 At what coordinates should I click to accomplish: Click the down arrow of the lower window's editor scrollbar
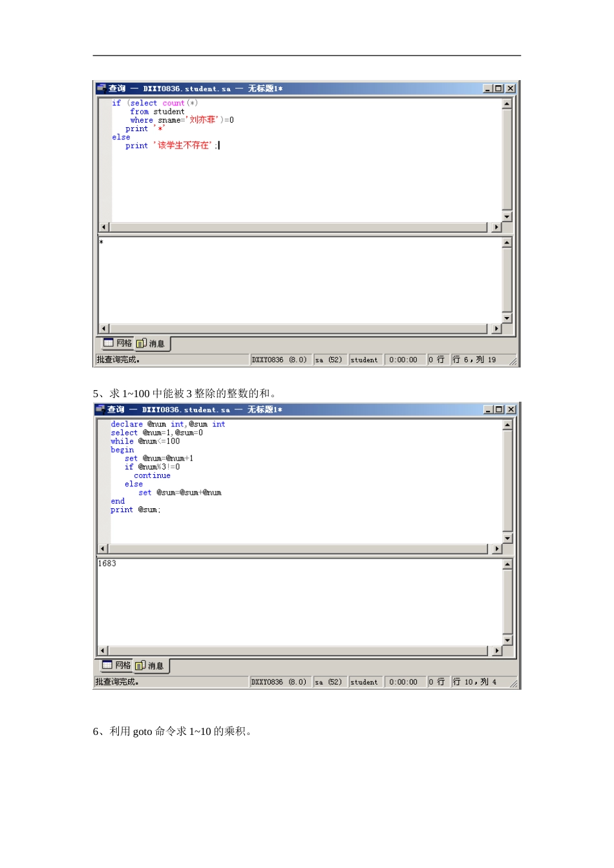click(507, 538)
